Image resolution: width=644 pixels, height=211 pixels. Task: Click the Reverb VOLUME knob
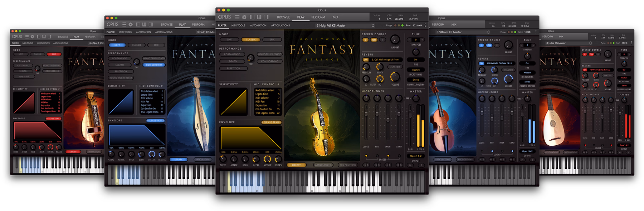(x=395, y=77)
